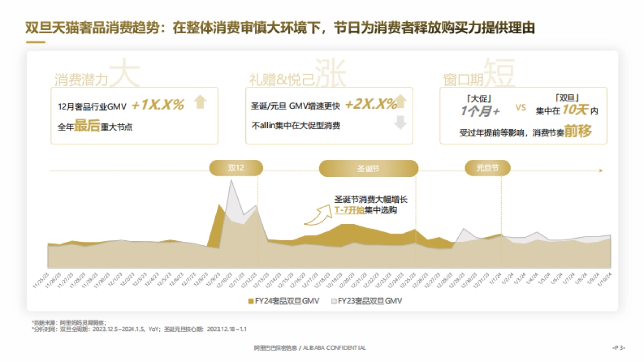Click the VS badge between 大促 and 双旦
The image size is (644, 362).
tap(519, 107)
